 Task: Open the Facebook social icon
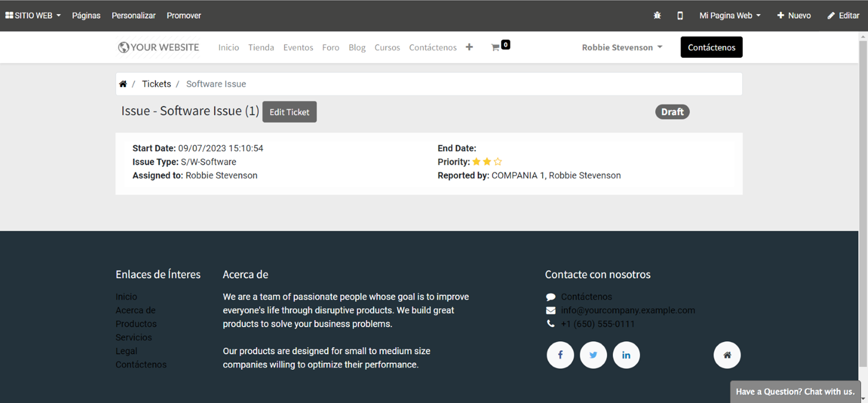click(560, 355)
